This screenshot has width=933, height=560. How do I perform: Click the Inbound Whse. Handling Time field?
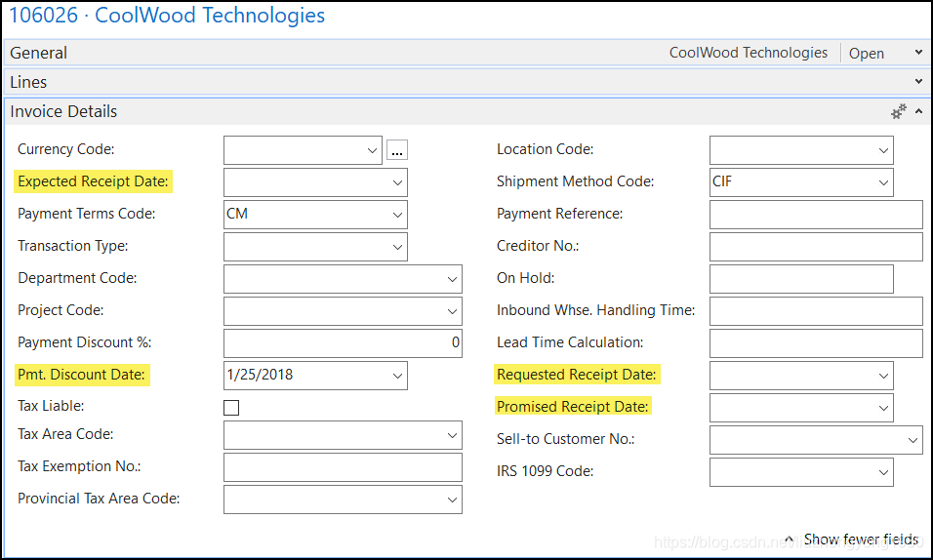pyautogui.click(x=816, y=311)
